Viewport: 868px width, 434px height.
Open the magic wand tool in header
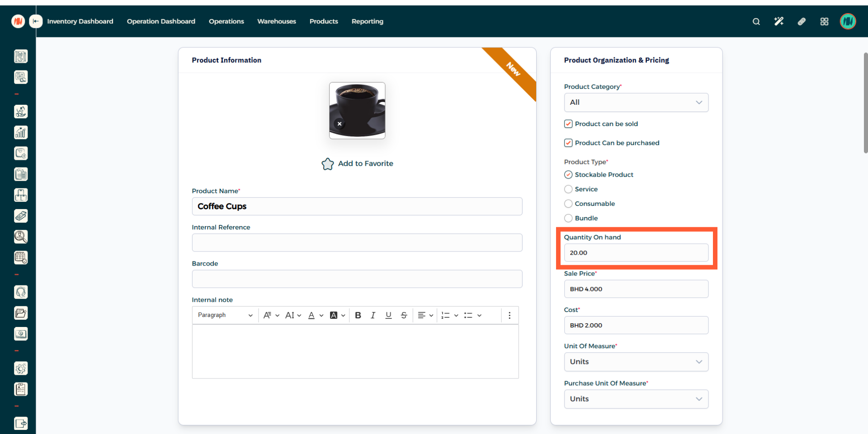tap(778, 22)
